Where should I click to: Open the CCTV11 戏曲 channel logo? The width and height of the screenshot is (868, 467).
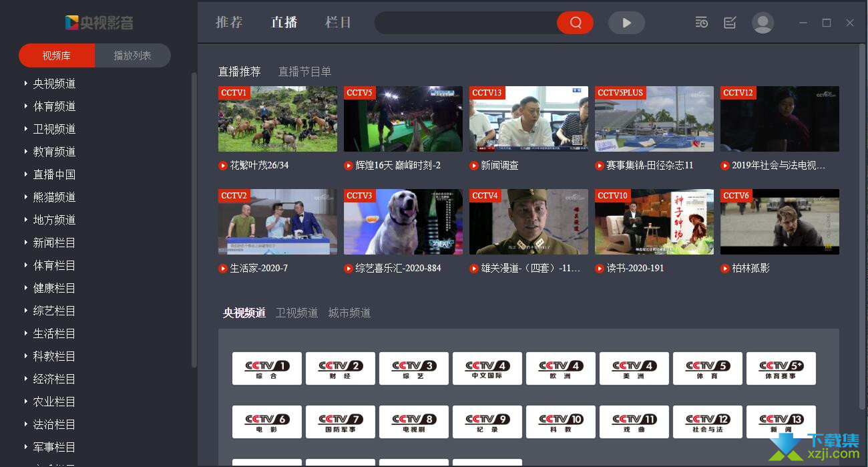pos(634,422)
